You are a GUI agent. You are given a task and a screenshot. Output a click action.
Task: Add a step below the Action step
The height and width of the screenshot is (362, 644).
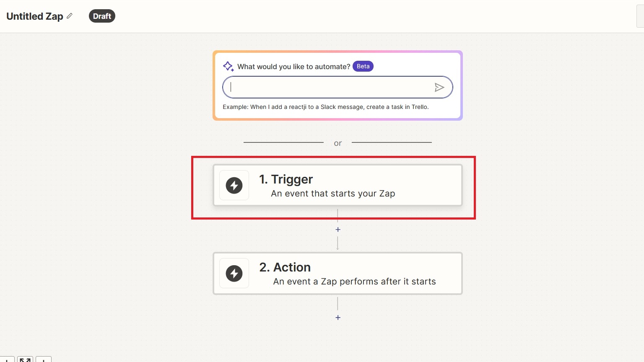coord(338,318)
